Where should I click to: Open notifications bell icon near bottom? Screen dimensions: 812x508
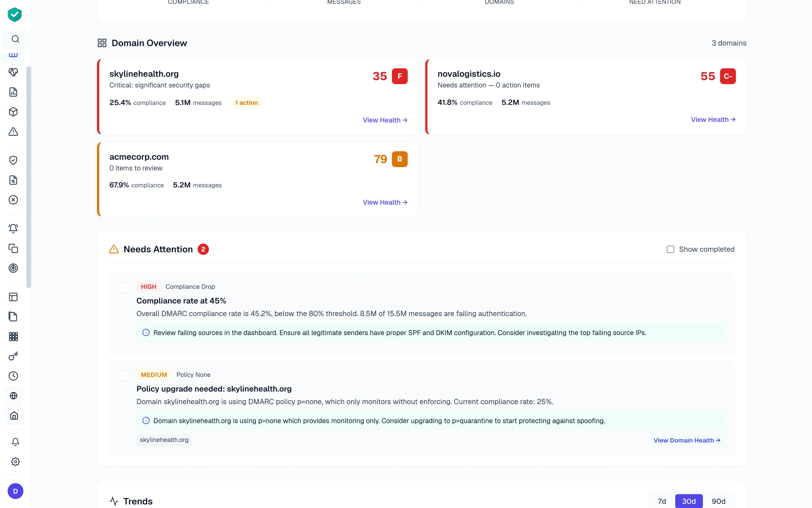click(15, 442)
